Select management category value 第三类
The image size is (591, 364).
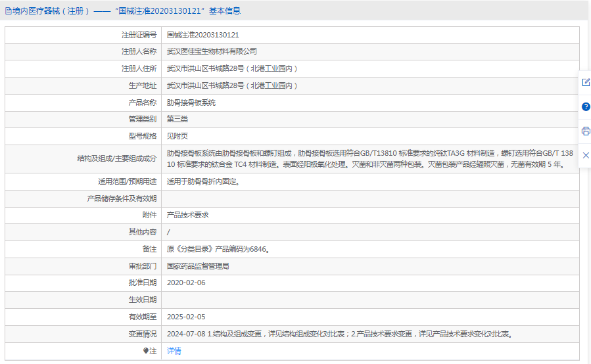pyautogui.click(x=177, y=119)
